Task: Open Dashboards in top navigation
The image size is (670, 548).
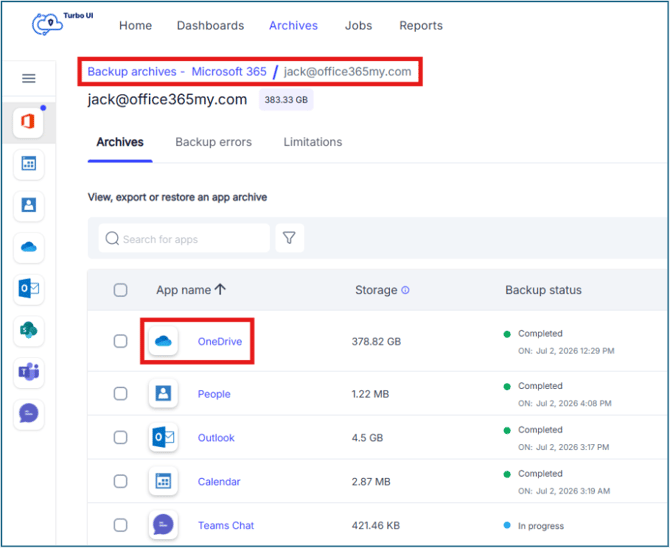Action: coord(210,26)
